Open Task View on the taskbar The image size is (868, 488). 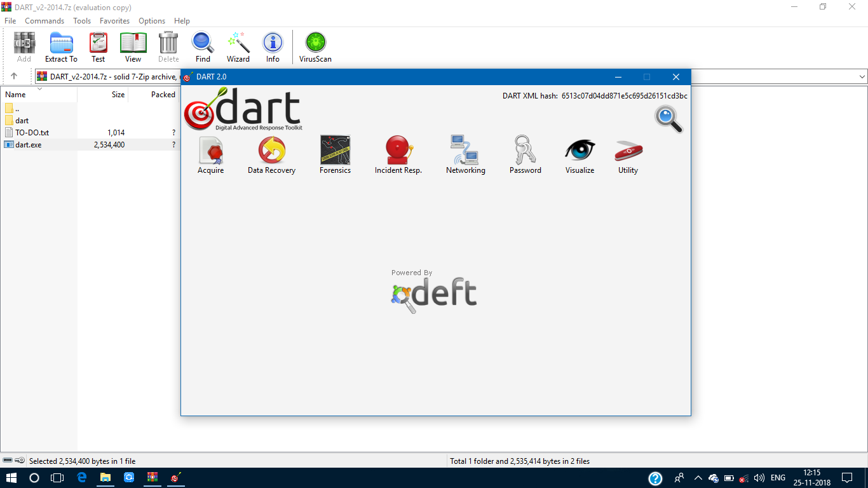pyautogui.click(x=57, y=478)
